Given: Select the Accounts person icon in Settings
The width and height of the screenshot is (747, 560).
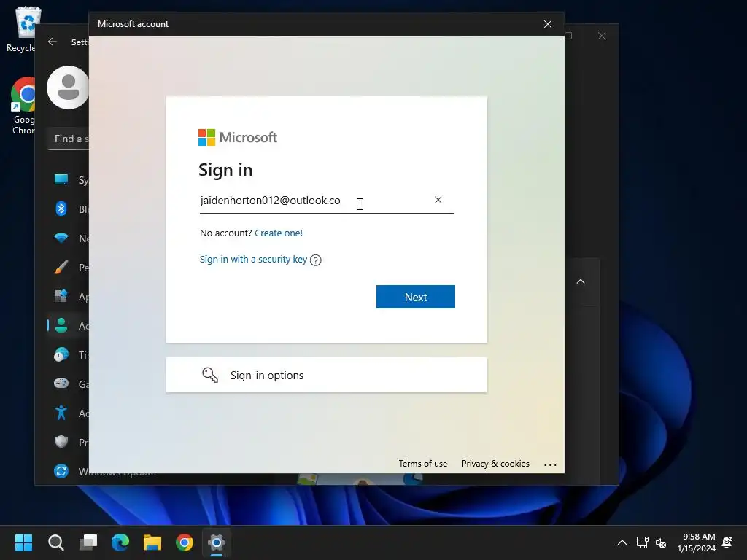Looking at the screenshot, I should [61, 325].
